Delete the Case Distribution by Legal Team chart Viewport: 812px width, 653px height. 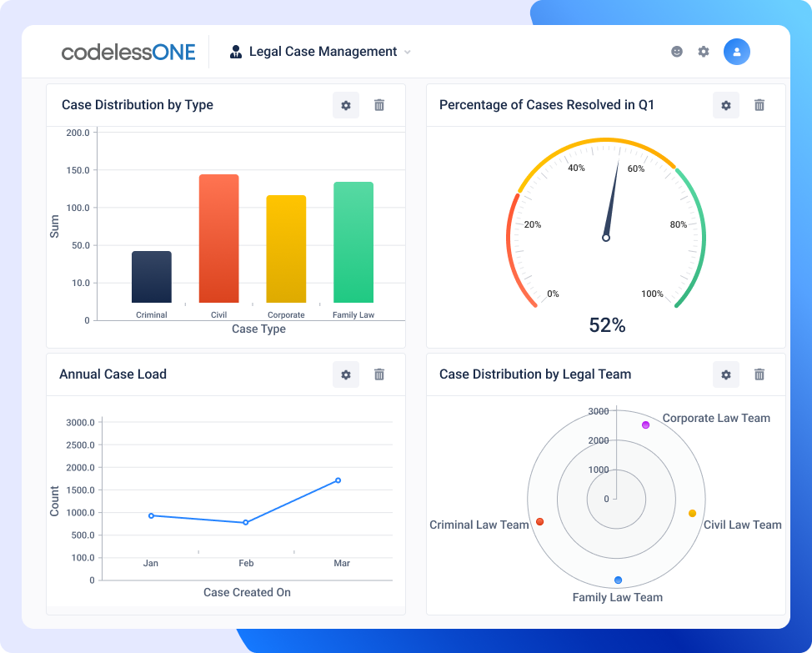[x=759, y=374]
